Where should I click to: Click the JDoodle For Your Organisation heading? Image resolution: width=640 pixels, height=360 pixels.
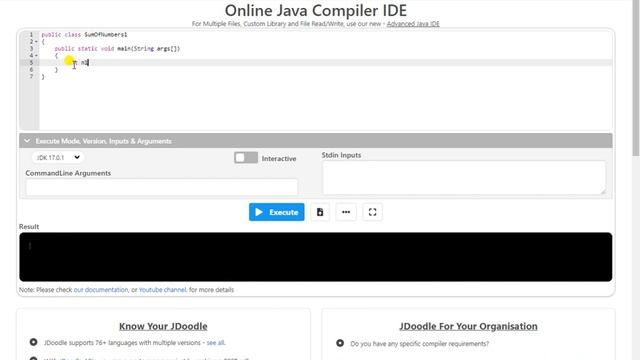tap(468, 326)
